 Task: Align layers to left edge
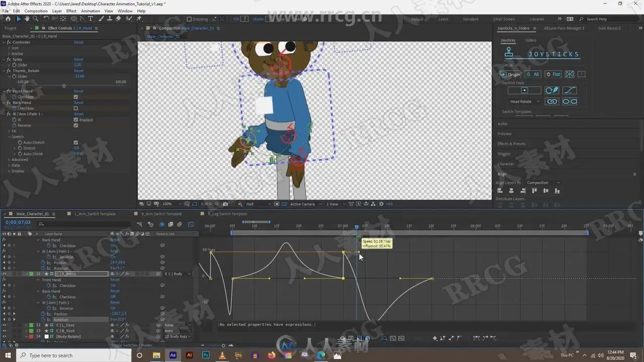pos(500,191)
